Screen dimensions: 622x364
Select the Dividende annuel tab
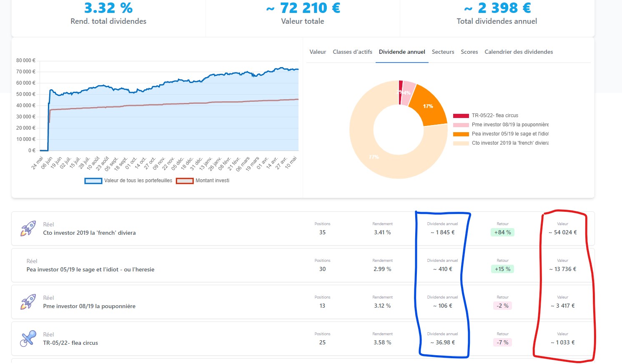click(x=402, y=52)
